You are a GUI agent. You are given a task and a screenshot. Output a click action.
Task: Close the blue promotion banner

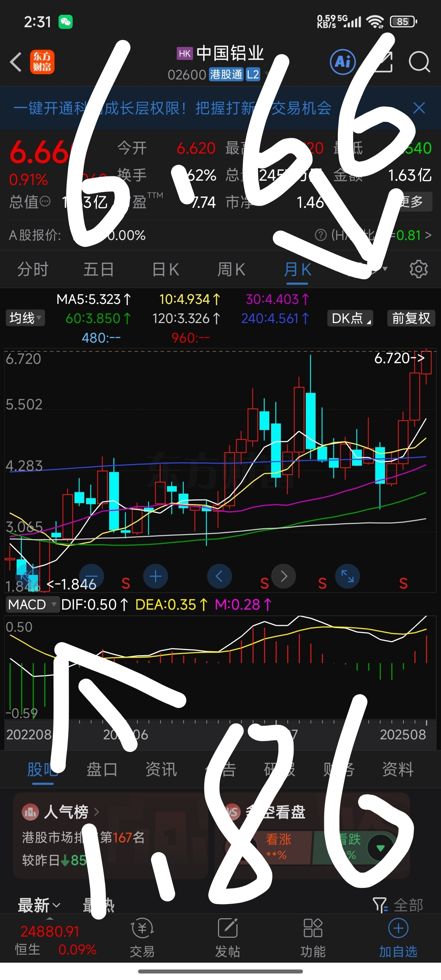point(419,108)
